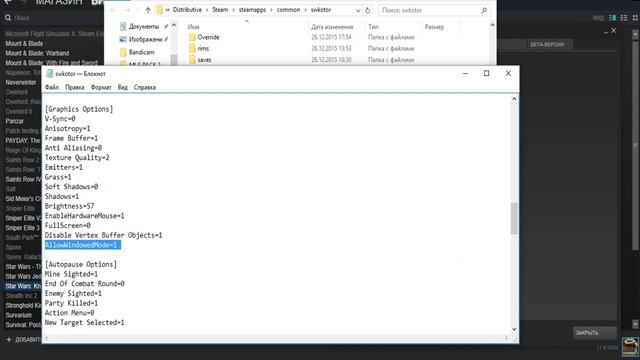Open the Справка menu in Notepad

point(145,87)
